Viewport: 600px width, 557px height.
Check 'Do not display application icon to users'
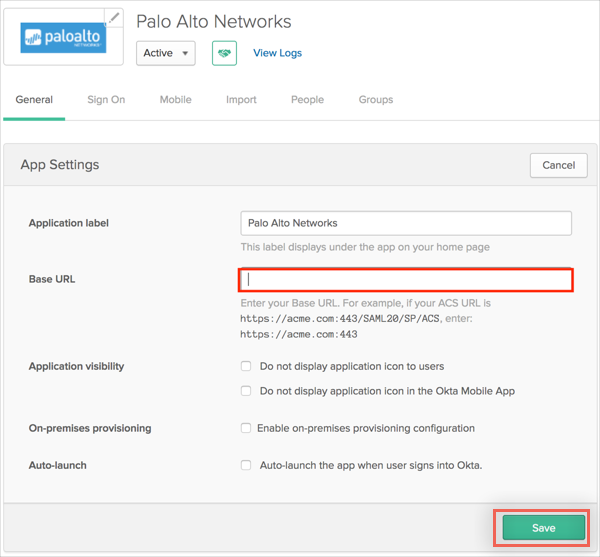[x=246, y=367]
